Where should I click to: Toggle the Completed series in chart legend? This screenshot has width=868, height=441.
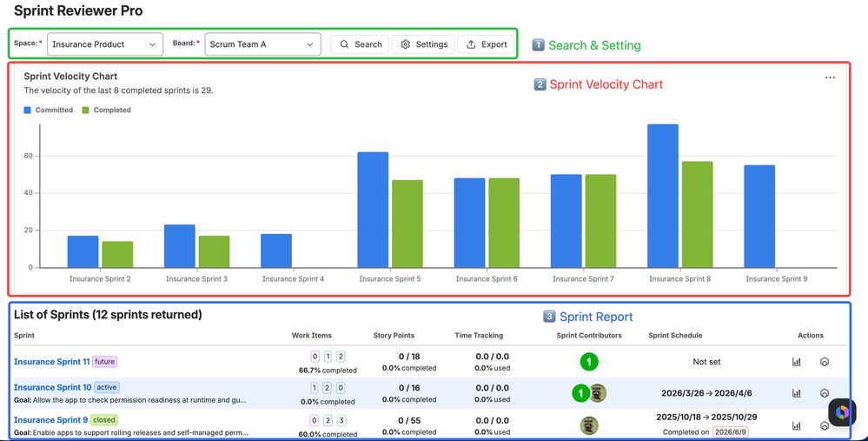(106, 110)
